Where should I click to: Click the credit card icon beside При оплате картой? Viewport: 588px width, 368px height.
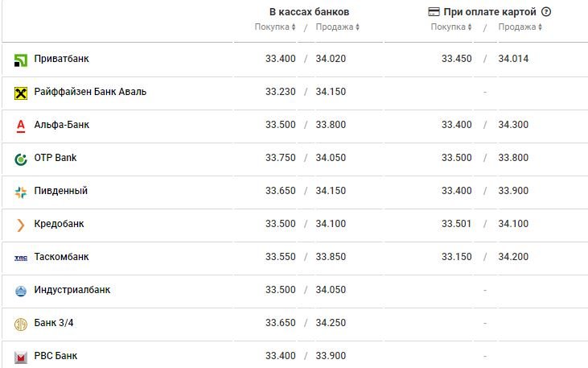click(x=434, y=12)
